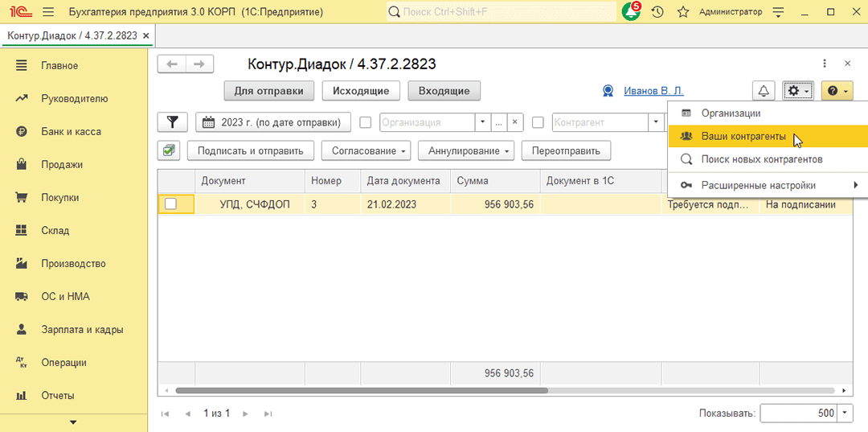Click the Руководителю chart icon
Image resolution: width=868 pixels, height=432 pixels.
pyautogui.click(x=22, y=99)
